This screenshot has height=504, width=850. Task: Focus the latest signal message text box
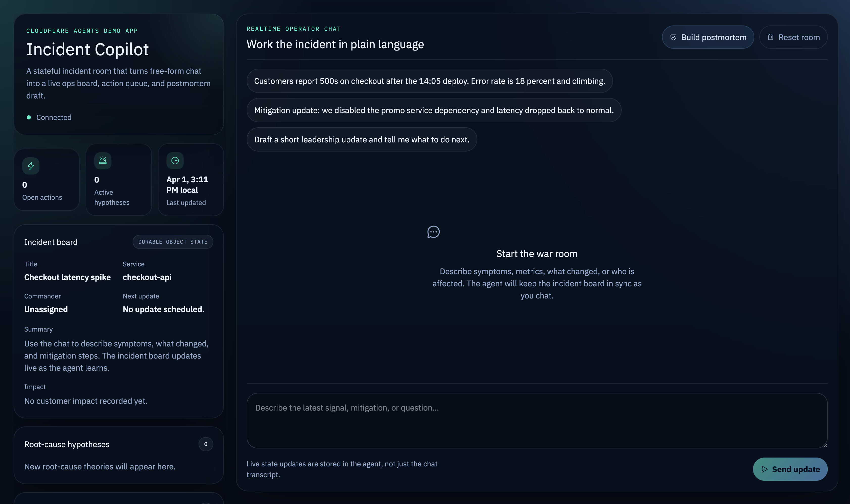coord(537,420)
